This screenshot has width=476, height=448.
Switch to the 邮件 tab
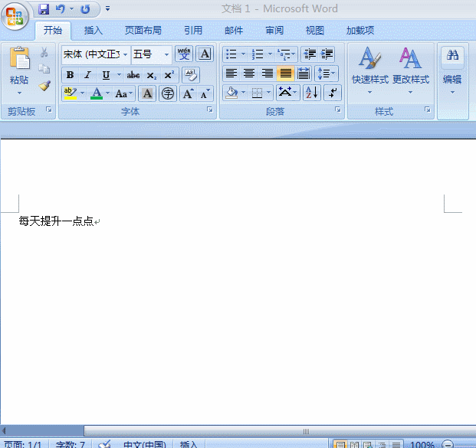click(234, 31)
